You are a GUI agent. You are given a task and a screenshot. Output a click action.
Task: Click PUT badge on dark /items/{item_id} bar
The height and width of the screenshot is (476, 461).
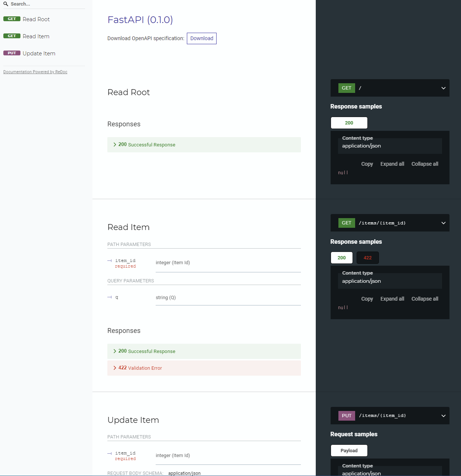point(347,416)
